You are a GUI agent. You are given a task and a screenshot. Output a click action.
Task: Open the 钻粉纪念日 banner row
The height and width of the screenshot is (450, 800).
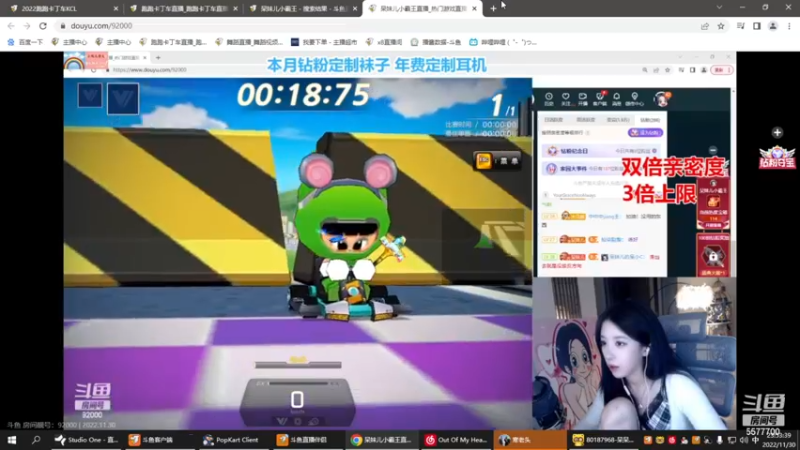602,151
